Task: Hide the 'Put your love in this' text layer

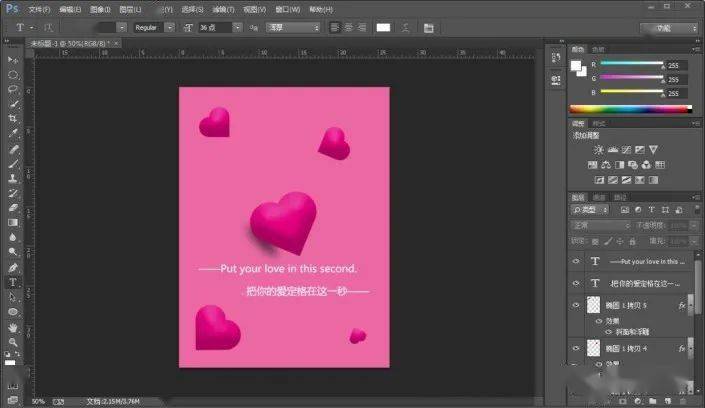Action: click(x=575, y=261)
